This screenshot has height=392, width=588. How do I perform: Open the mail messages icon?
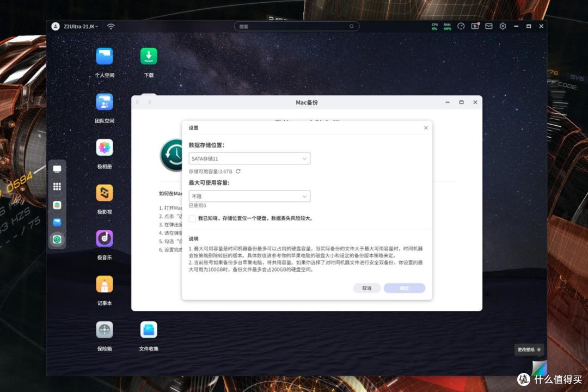pos(488,26)
